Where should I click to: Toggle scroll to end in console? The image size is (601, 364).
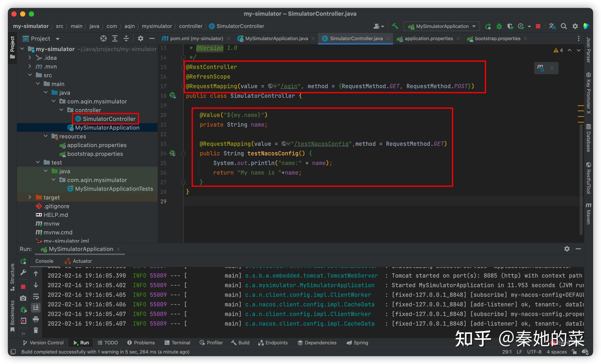[x=36, y=307]
